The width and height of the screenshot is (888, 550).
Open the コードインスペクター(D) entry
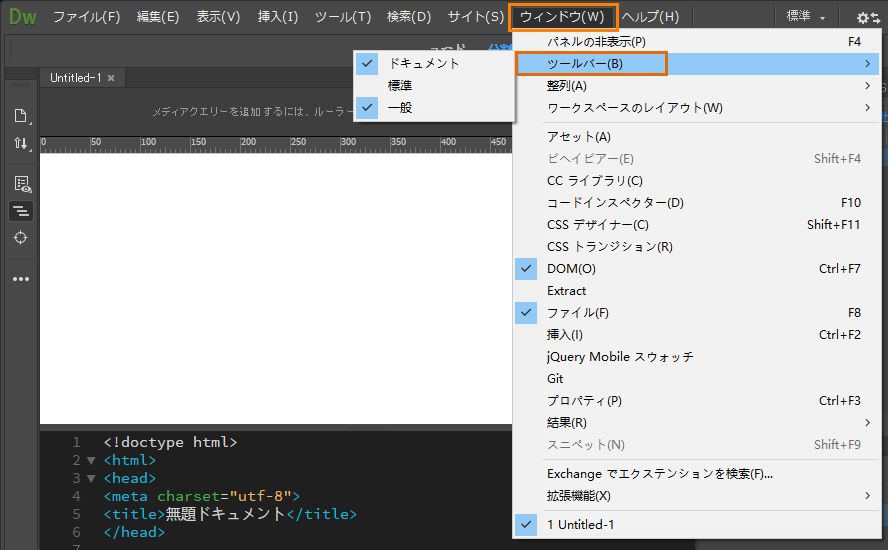coord(697,203)
